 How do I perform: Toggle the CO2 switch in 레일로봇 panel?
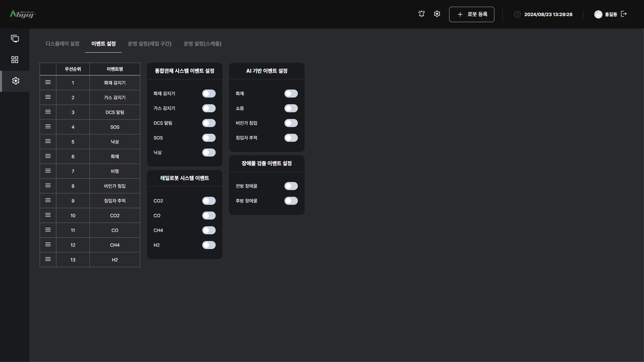coord(209,201)
